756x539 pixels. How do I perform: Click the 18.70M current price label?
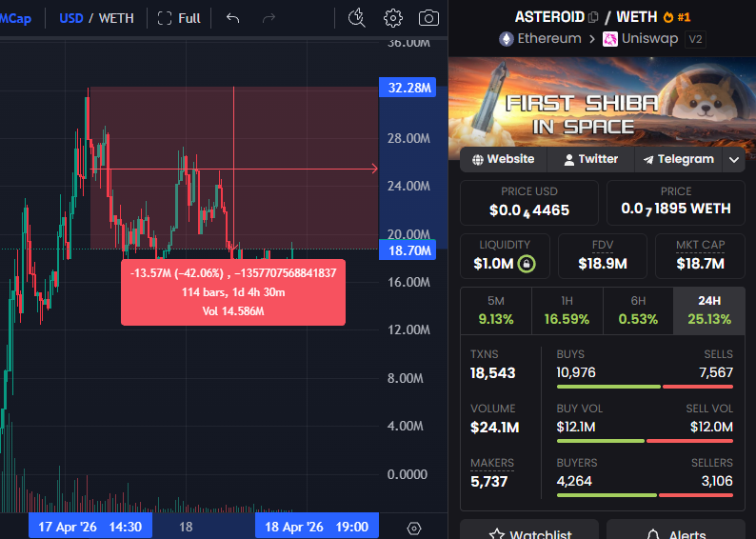click(408, 250)
